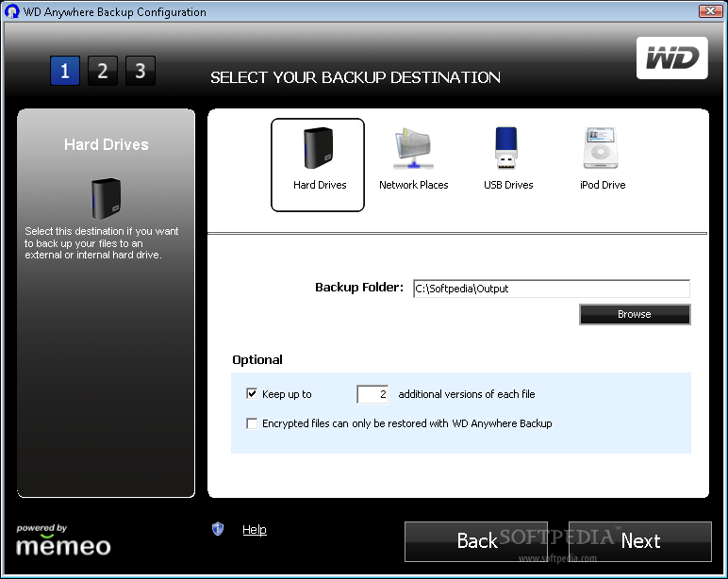Screen dimensions: 728x579
Task: Click the sidebar hard drive description text
Action: point(102,243)
